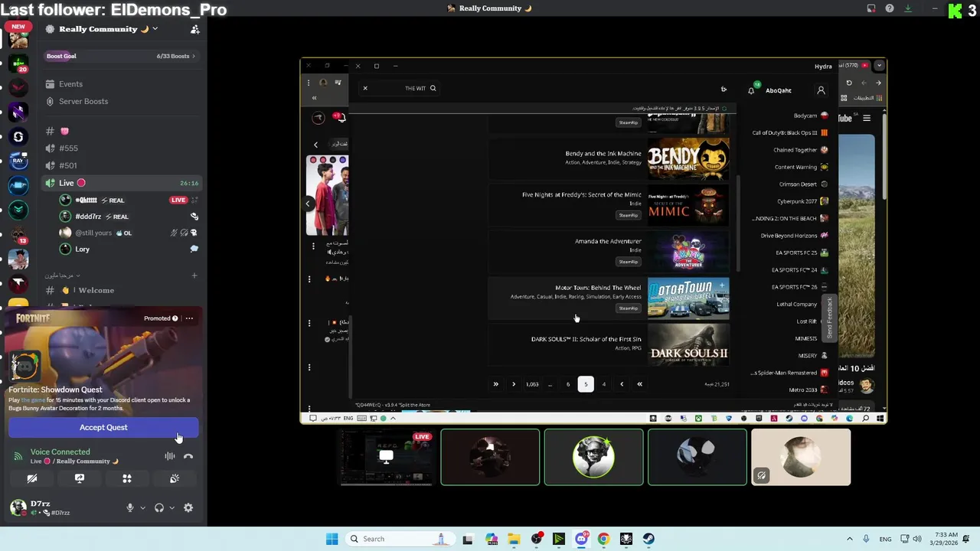
Task: Select the Live voice channel
Action: (x=120, y=183)
